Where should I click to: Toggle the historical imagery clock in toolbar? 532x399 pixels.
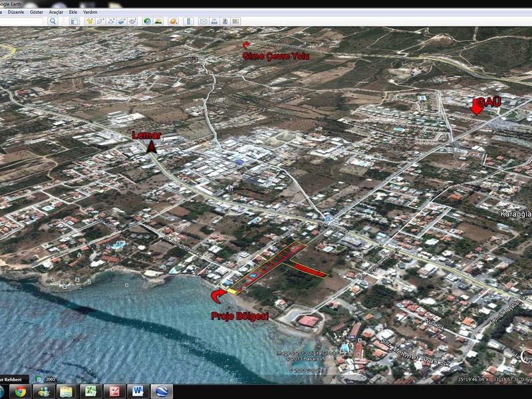click(147, 21)
